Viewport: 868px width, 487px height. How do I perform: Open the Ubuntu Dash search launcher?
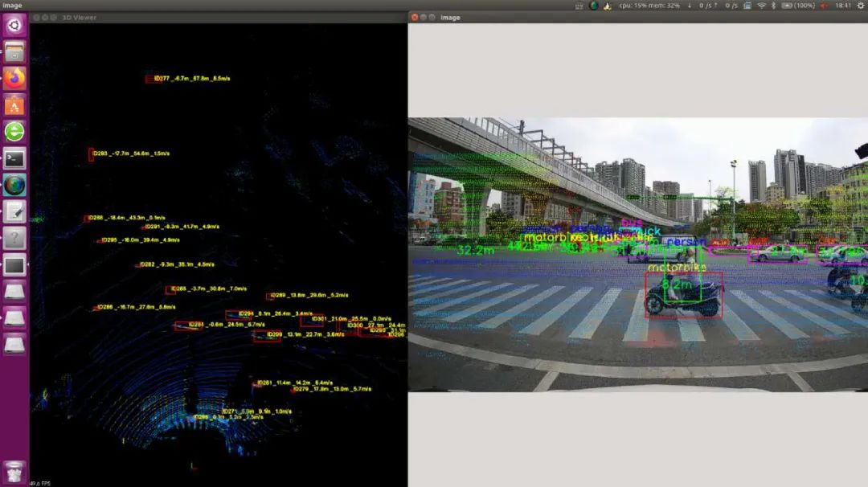tap(14, 25)
